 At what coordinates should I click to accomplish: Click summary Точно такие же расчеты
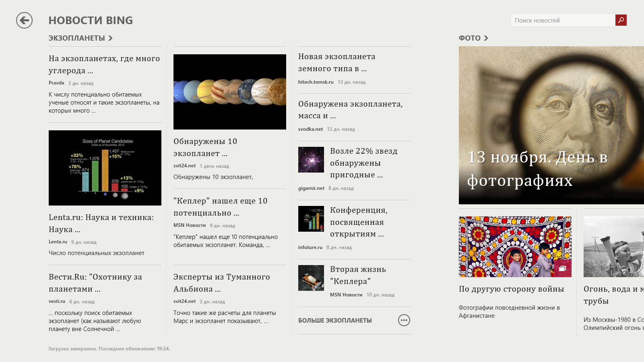point(225,317)
